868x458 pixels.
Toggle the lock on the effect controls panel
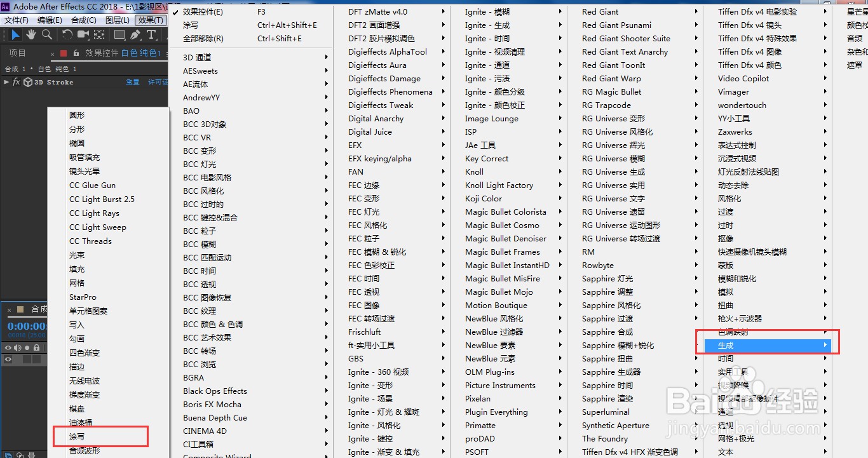coord(76,53)
